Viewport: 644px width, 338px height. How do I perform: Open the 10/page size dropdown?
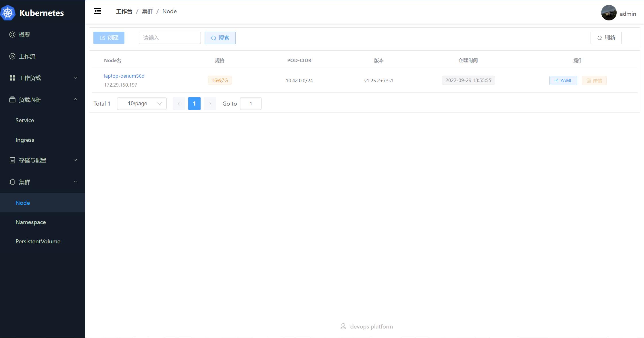click(x=142, y=104)
